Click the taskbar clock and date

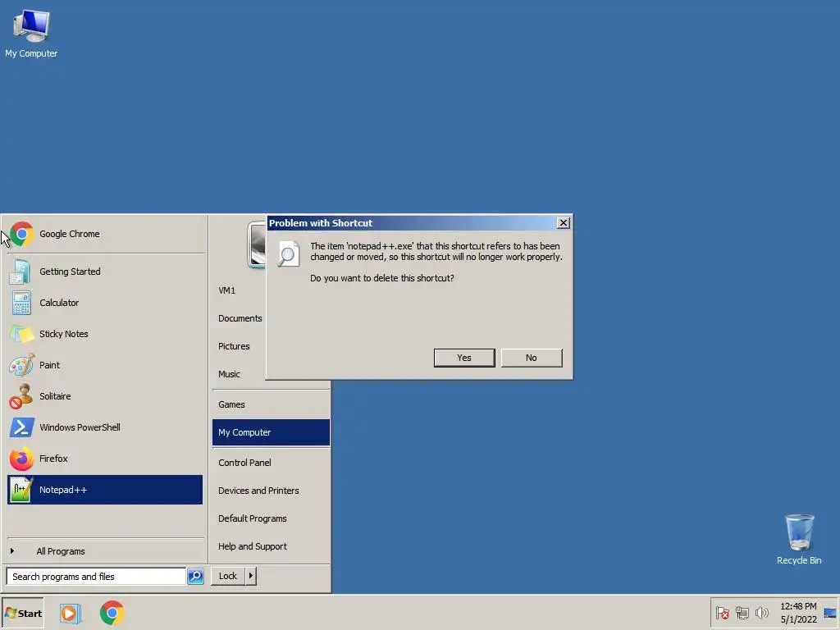click(x=798, y=613)
